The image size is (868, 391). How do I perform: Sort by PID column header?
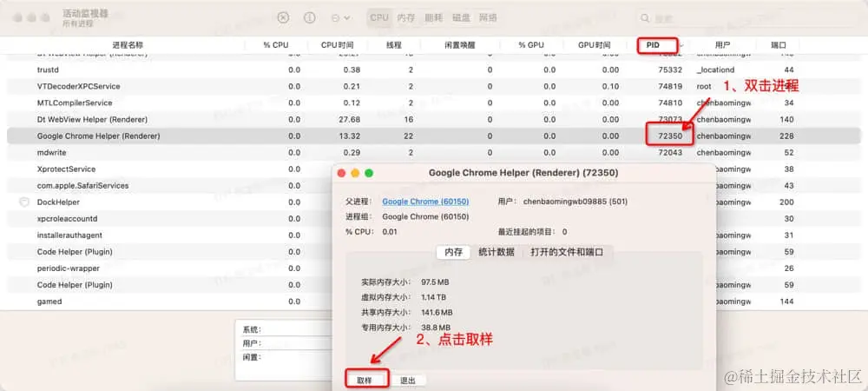[654, 45]
